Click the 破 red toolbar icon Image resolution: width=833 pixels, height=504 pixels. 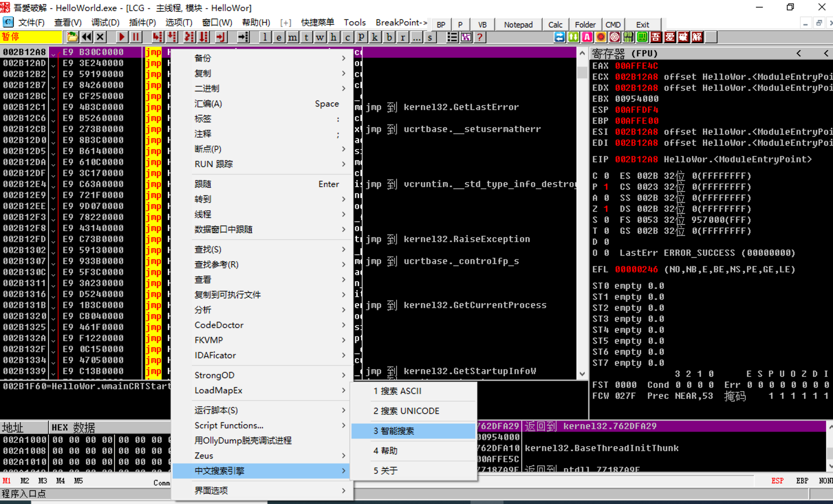click(x=683, y=37)
